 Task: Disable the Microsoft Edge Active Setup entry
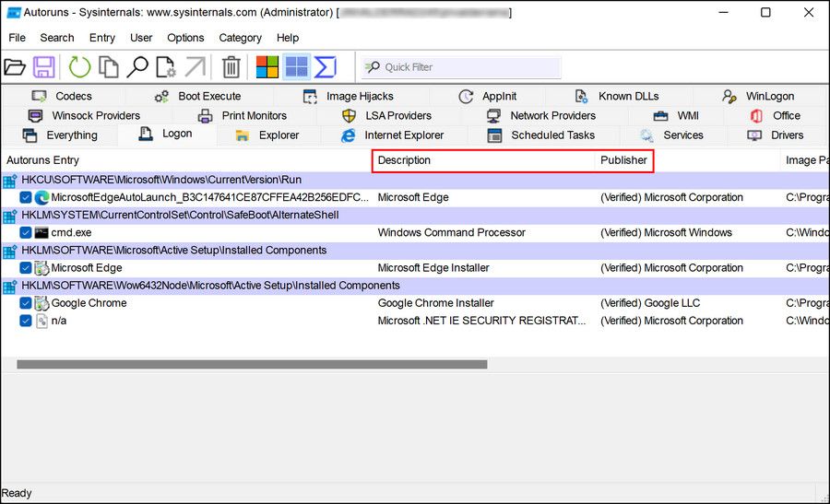[x=26, y=267]
